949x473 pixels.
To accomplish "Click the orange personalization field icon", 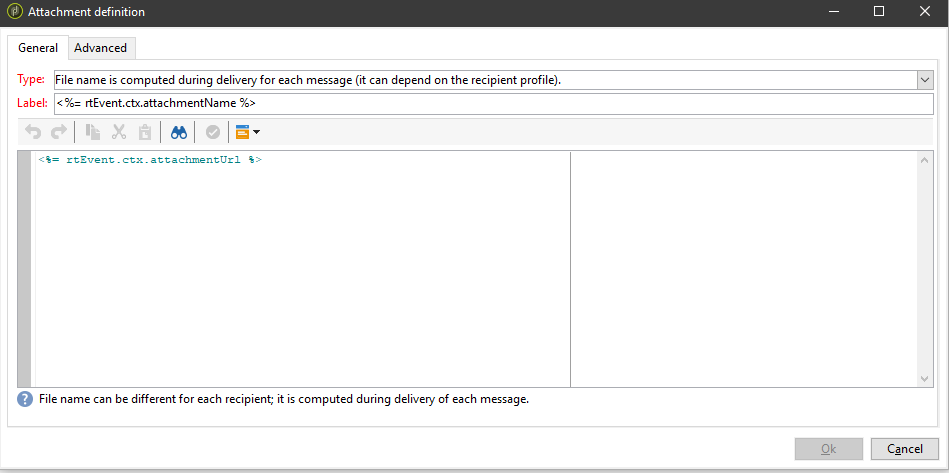I will (242, 132).
